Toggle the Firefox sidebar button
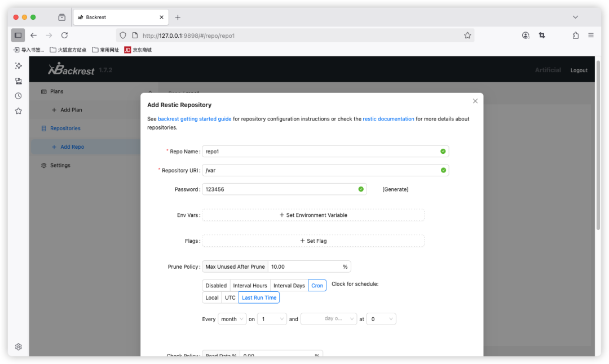The width and height of the screenshot is (609, 364). tap(18, 35)
